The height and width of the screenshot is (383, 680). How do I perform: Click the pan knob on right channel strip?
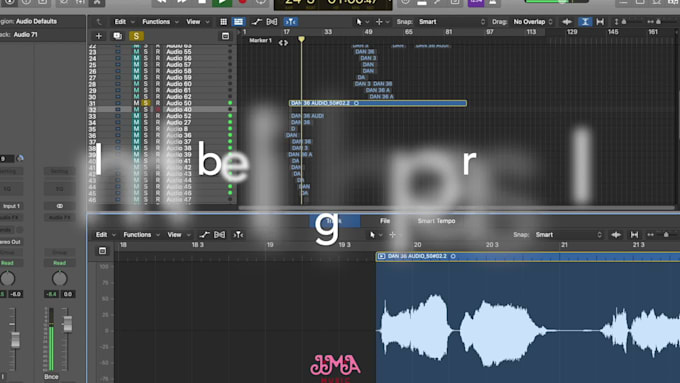(59, 278)
